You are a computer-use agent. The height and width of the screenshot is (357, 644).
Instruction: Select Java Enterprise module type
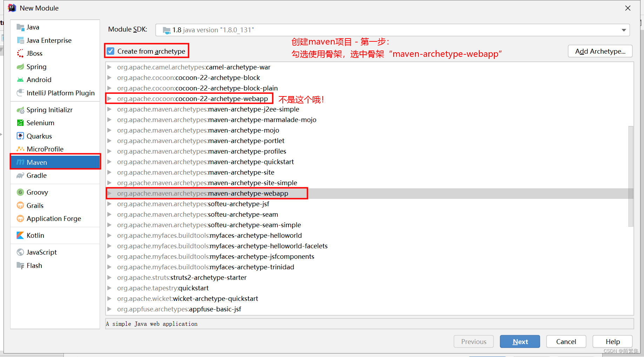49,40
